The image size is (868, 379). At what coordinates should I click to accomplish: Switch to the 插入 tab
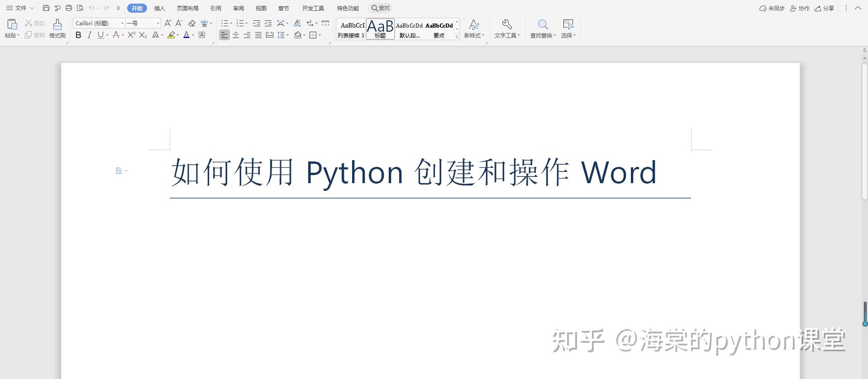(x=160, y=8)
